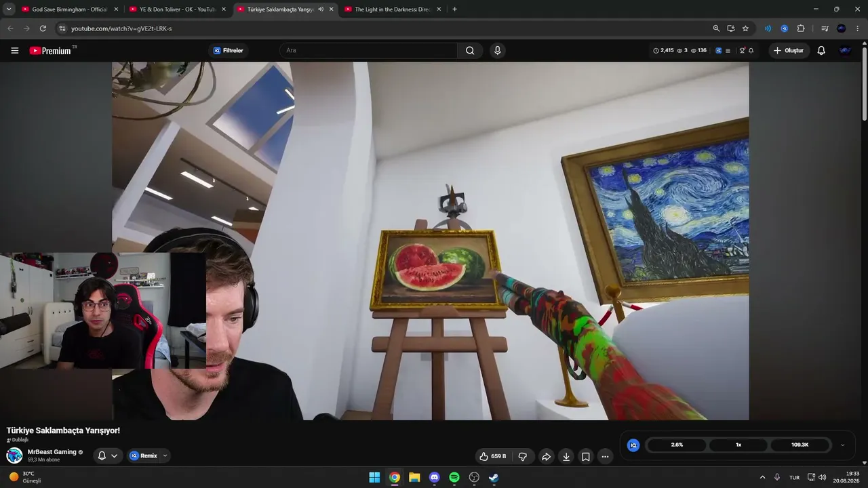Start voice search with microphone icon
Screen dimensions: 868x488
coord(498,51)
